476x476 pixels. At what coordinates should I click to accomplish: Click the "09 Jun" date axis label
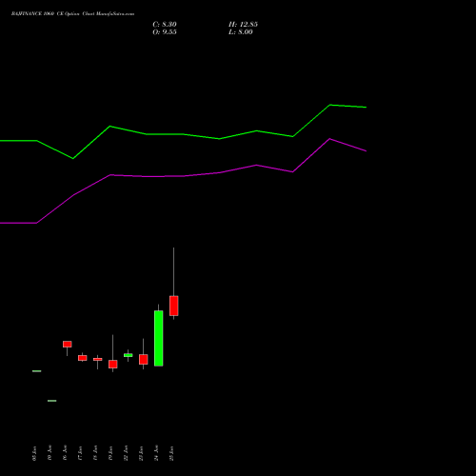click(34, 453)
